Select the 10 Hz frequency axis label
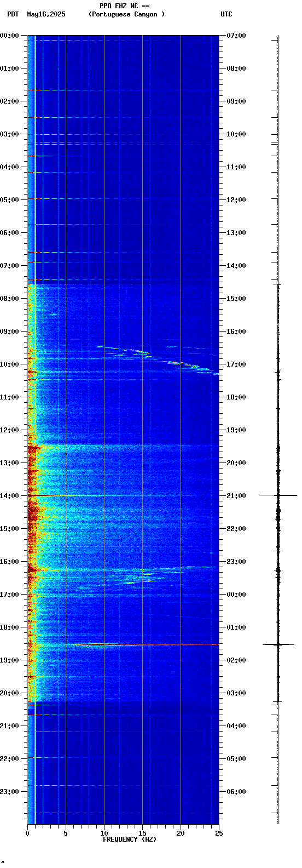Viewport: 302px width, 868px height. (x=104, y=833)
